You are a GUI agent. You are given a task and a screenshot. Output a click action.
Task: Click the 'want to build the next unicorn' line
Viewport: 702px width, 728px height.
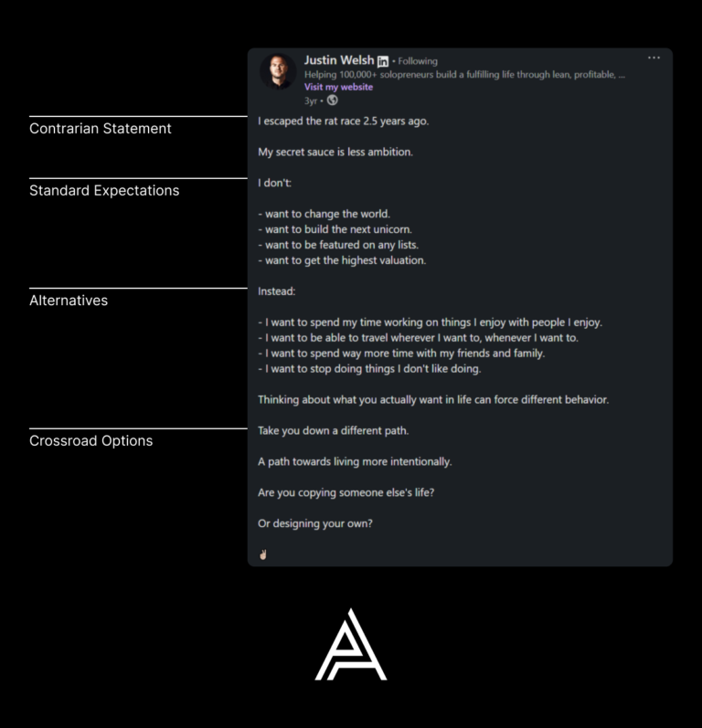point(335,229)
